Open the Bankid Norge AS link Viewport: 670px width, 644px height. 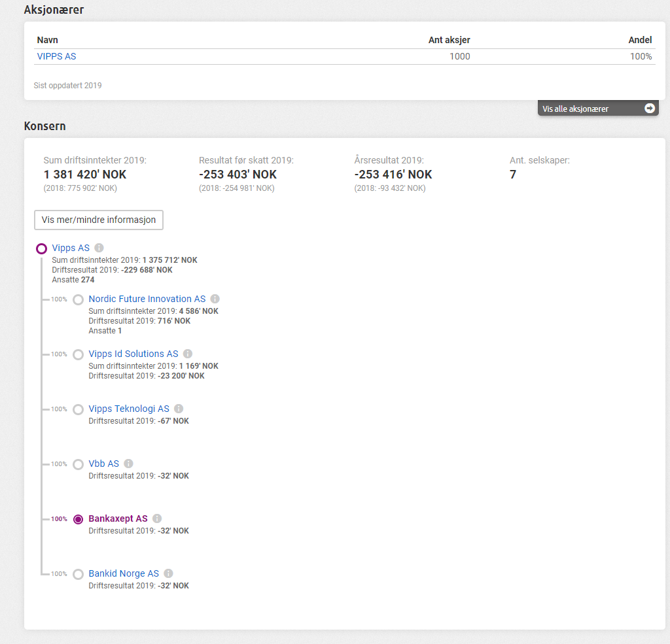[x=124, y=573]
